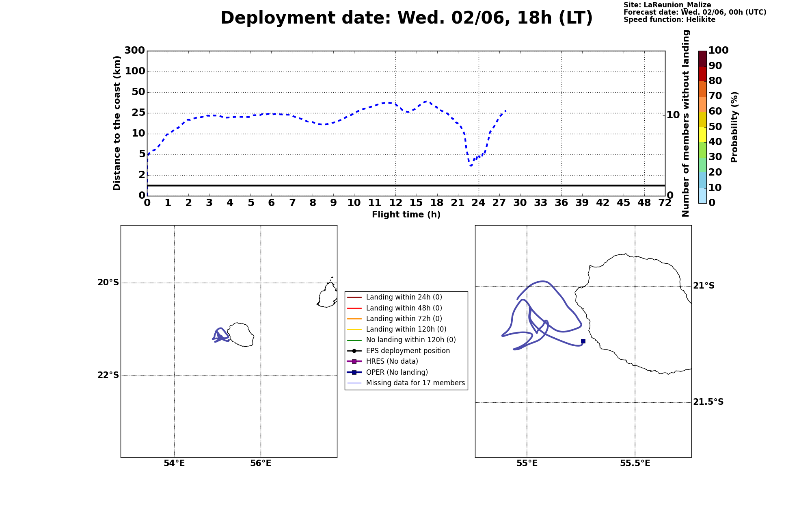
Task: Click 'Forecast date: Wed. 02/06, 00h (UTC)' text
Action: (695, 12)
